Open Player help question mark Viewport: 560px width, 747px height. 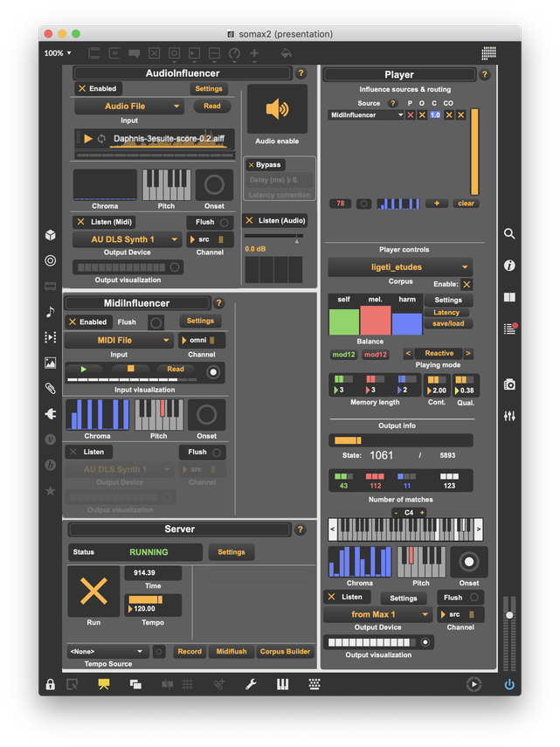pos(484,75)
